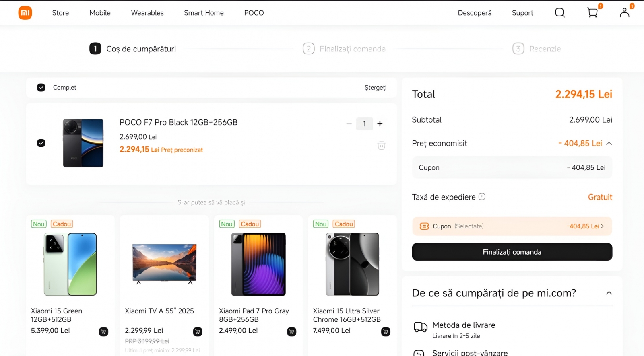Click shipping fee info icon
The image size is (644, 356).
(x=482, y=197)
